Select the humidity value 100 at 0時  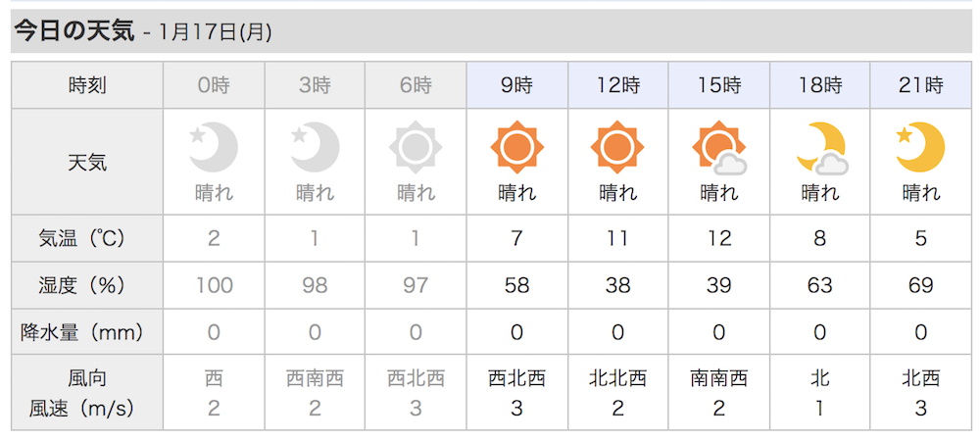coord(214,285)
